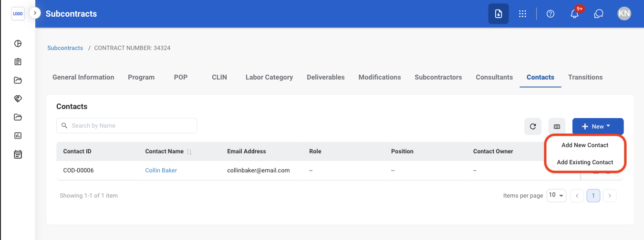Image resolution: width=644 pixels, height=240 pixels.
Task: Switch to Subcontractors tab
Action: point(438,77)
